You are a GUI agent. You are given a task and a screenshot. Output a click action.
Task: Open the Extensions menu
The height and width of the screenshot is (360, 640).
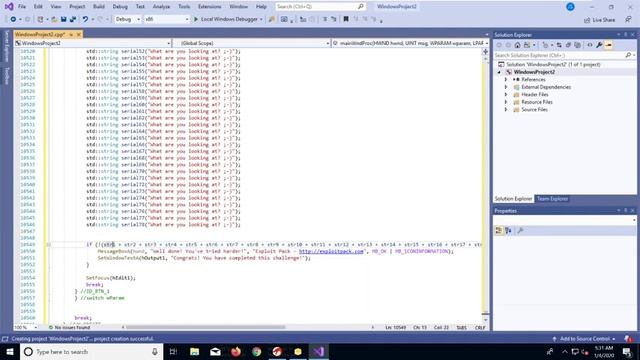tap(209, 7)
